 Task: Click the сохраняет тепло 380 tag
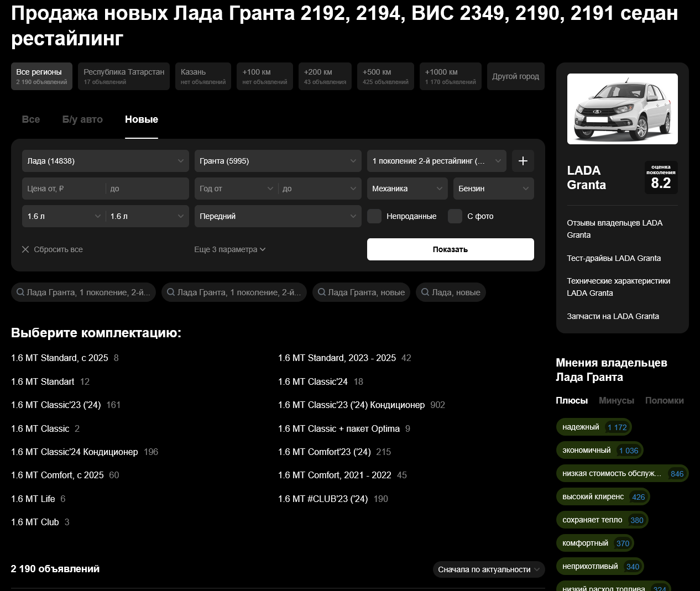tap(602, 520)
